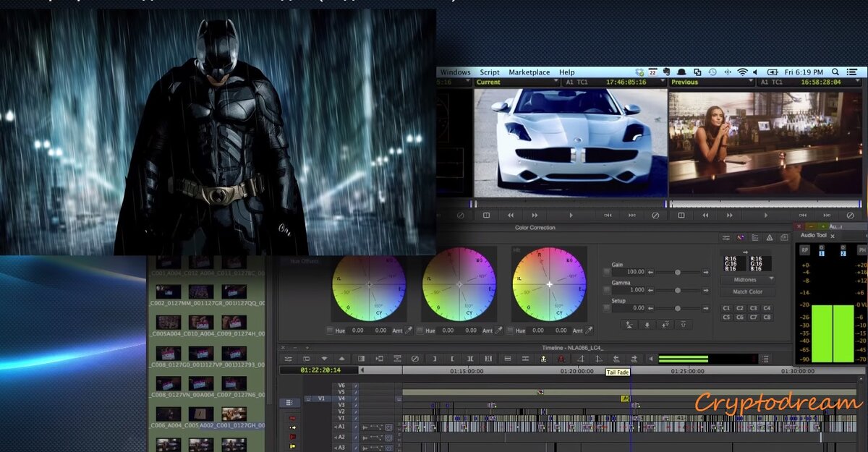Click the Gain value field 100.00
This screenshot has width=868, height=452.
click(629, 272)
